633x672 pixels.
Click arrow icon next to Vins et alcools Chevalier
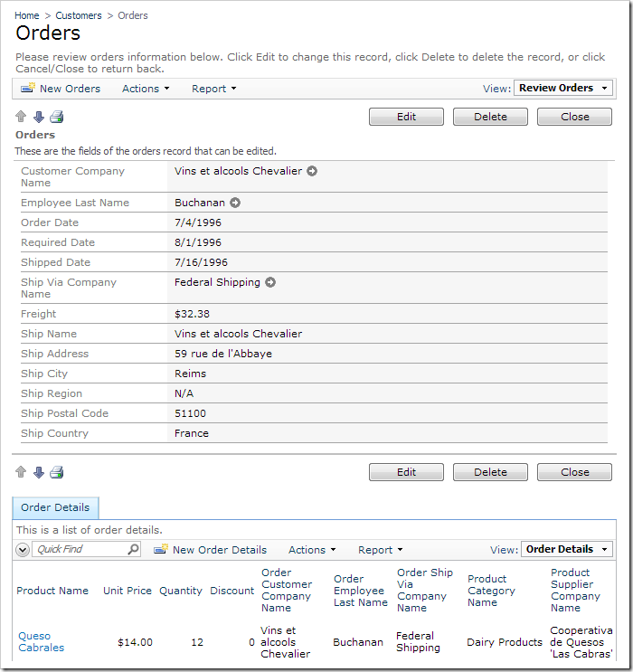point(312,171)
